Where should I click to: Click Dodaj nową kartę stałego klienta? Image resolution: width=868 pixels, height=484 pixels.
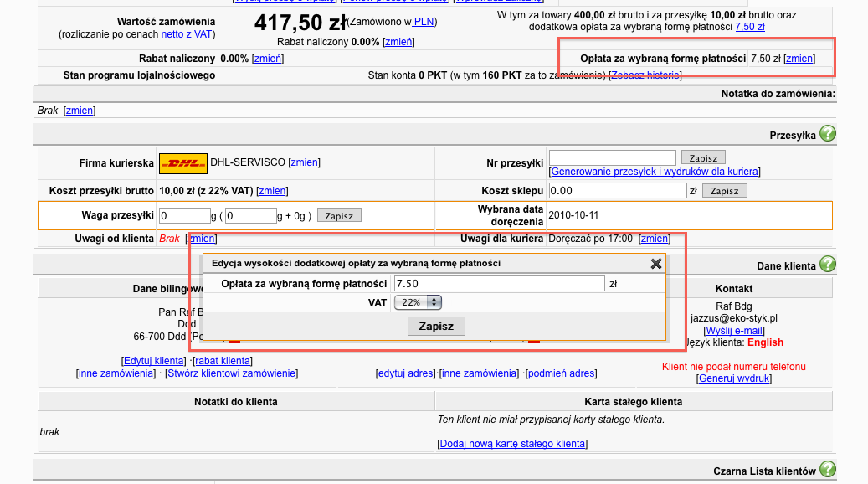tap(512, 443)
